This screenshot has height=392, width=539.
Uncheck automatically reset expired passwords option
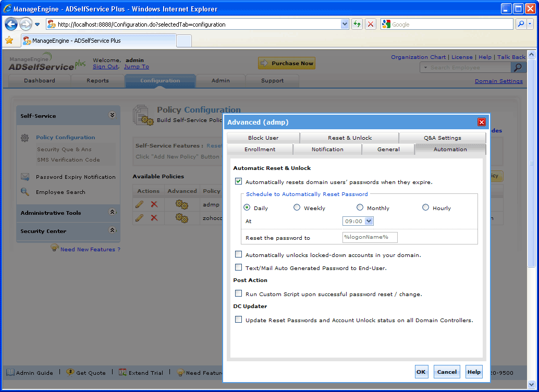pyautogui.click(x=239, y=181)
